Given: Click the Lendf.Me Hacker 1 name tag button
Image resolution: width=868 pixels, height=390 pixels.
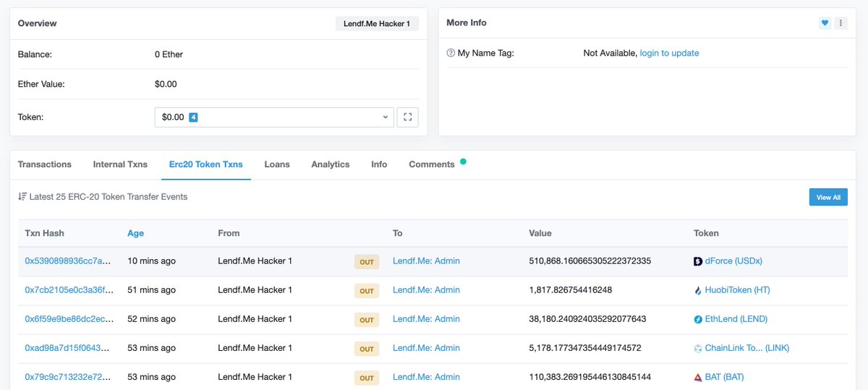Looking at the screenshot, I should [377, 24].
